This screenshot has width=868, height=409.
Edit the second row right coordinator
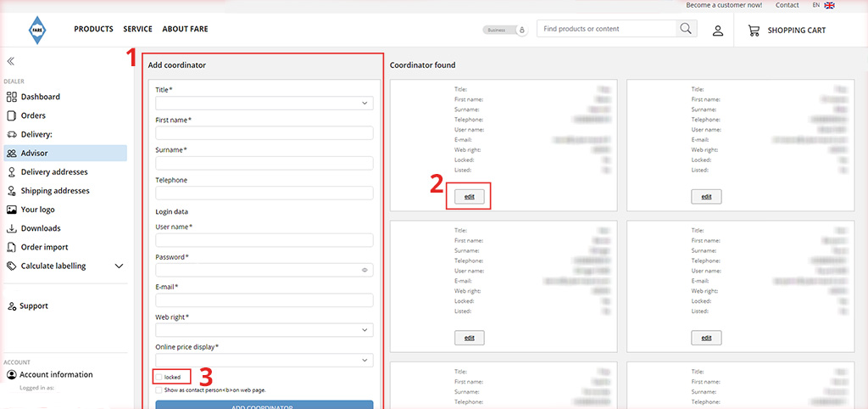coord(706,338)
